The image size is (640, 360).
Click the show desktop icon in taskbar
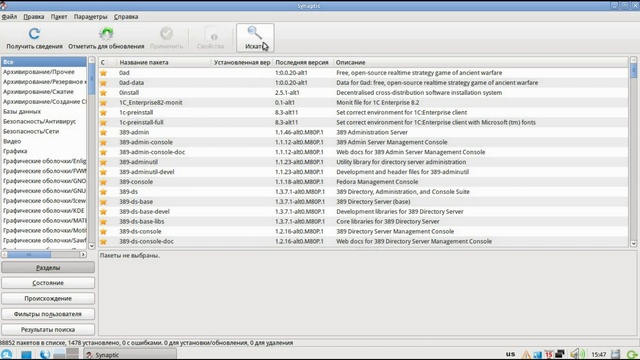click(26, 355)
